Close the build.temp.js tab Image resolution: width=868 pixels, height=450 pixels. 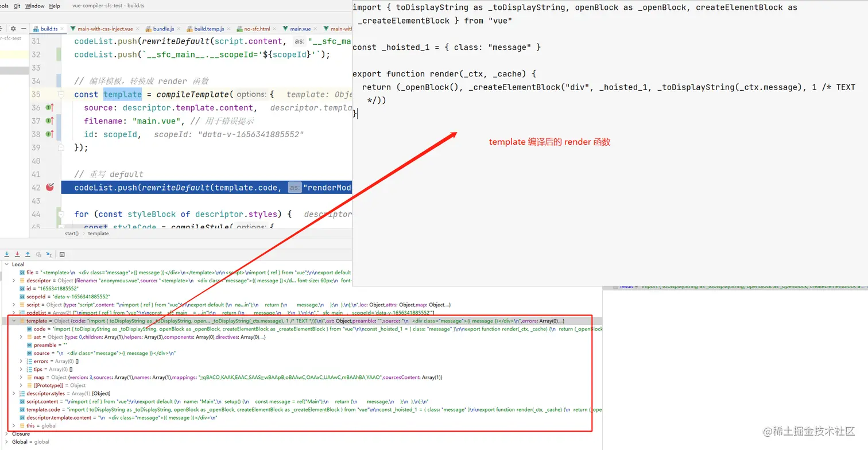pyautogui.click(x=228, y=29)
